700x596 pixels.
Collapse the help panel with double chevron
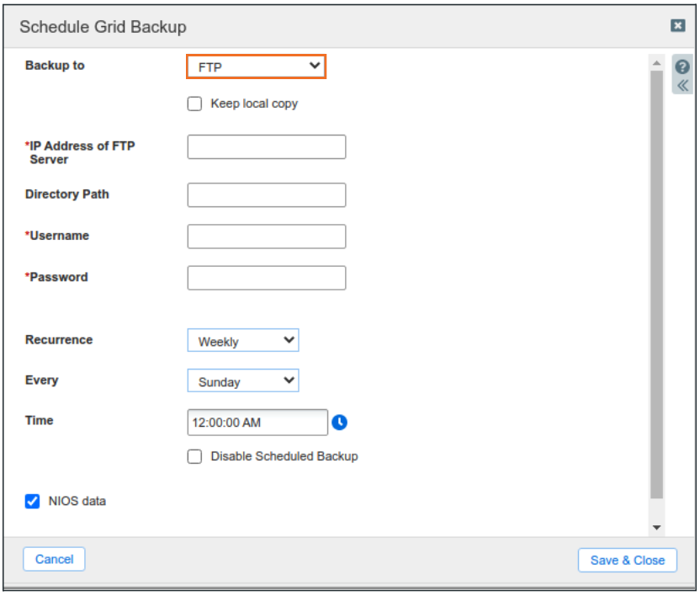pos(682,86)
